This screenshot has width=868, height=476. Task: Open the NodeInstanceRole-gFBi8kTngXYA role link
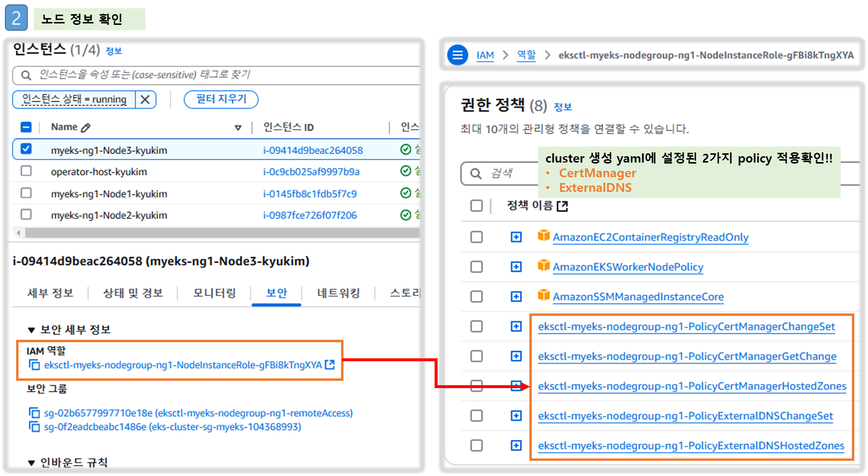point(183,365)
